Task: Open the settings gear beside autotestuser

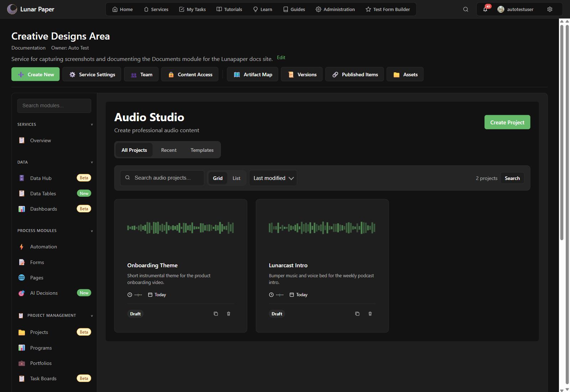Action: point(550,9)
